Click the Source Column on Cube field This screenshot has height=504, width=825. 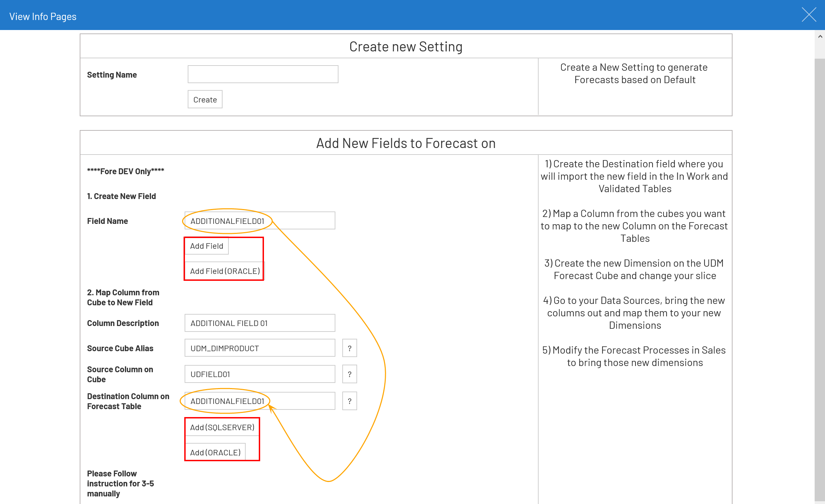pos(259,374)
